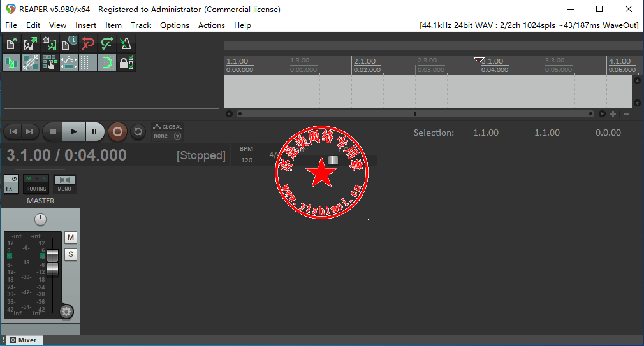Click selection length value 0.0.00

[x=608, y=133]
